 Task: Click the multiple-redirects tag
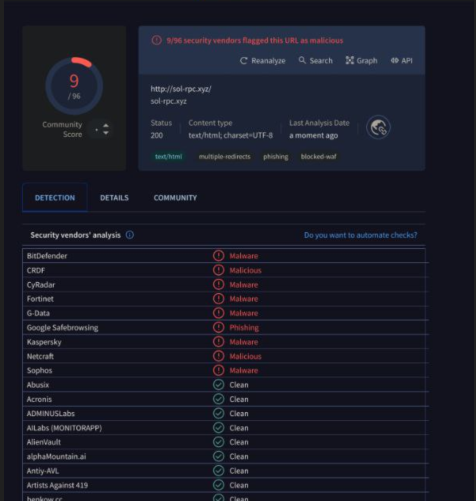pos(224,157)
